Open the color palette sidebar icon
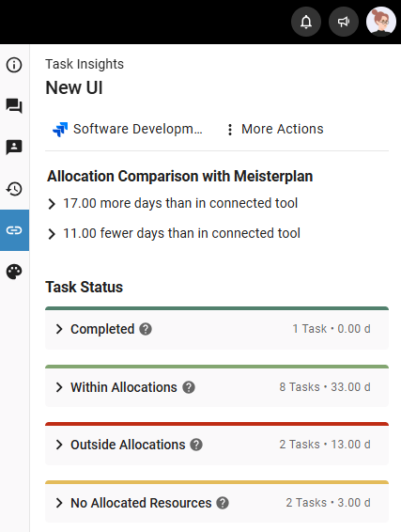The image size is (401, 532). tap(14, 272)
